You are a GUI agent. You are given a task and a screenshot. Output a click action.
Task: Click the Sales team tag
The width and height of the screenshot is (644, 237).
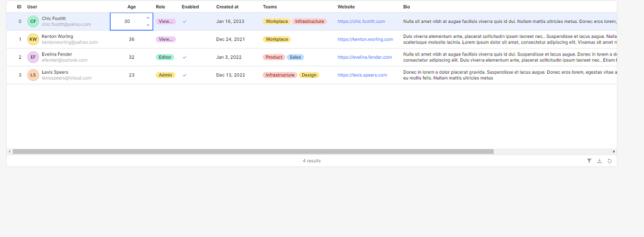click(295, 57)
